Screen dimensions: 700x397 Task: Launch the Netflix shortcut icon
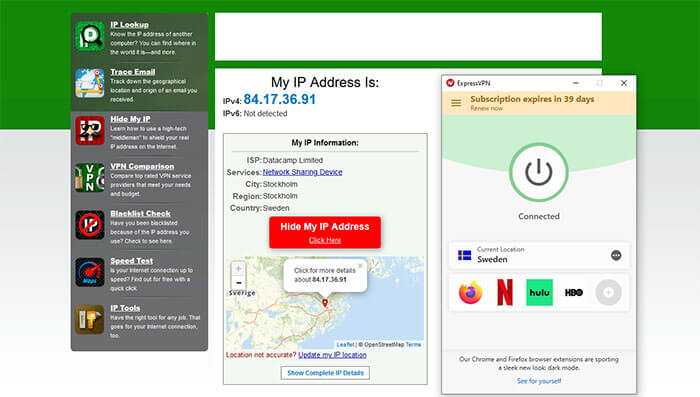[505, 293]
